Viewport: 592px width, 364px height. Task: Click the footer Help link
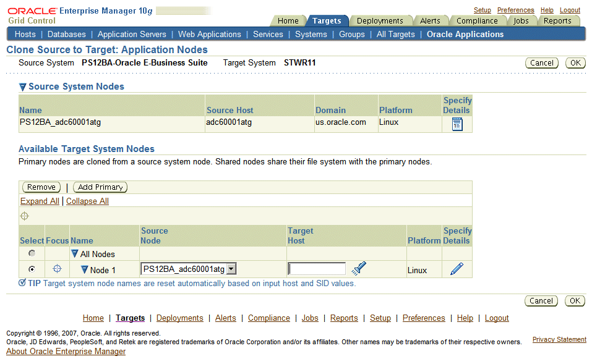(465, 318)
